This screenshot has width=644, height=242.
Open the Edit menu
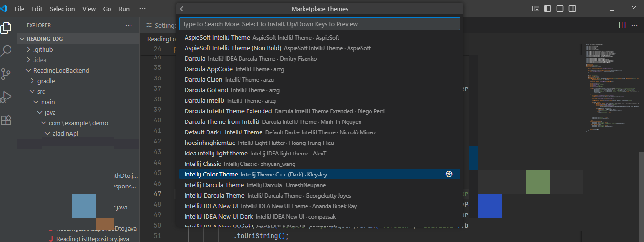pyautogui.click(x=37, y=9)
